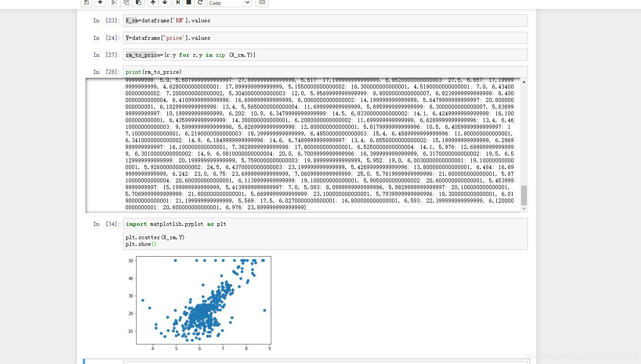The width and height of the screenshot is (641, 364).
Task: Save the notebook with the floppy disk icon
Action: [86, 3]
